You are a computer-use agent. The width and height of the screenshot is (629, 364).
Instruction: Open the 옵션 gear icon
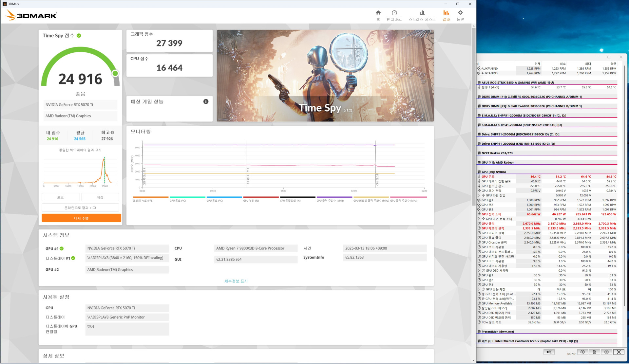click(460, 13)
